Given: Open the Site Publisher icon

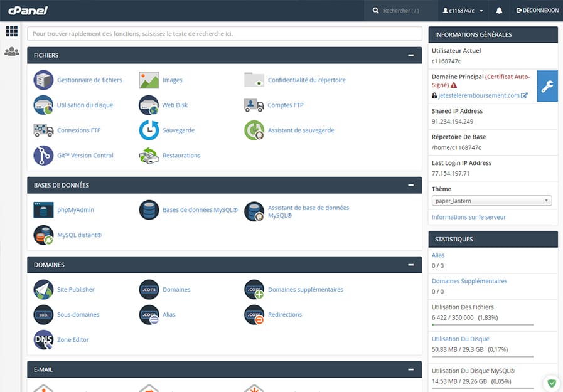Looking at the screenshot, I should (x=43, y=289).
